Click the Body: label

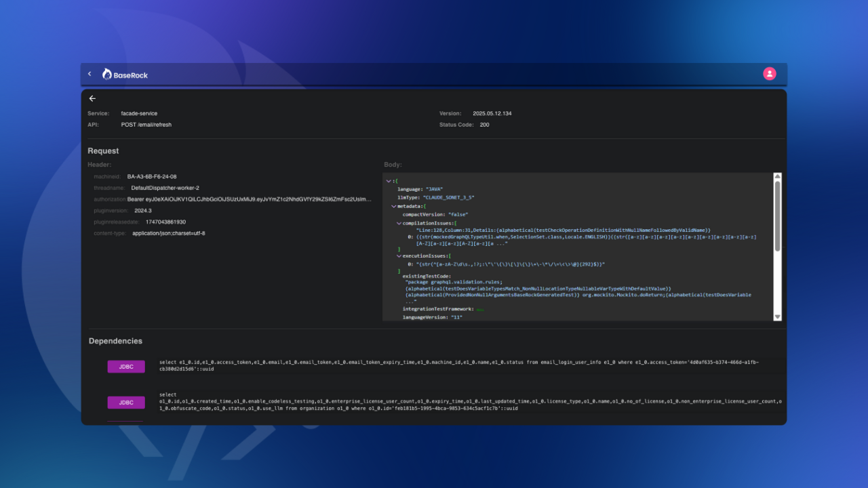coord(393,165)
